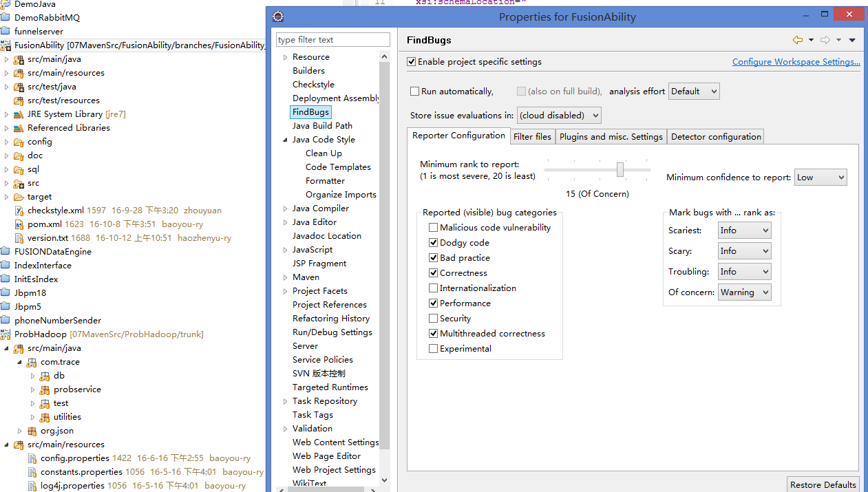The height and width of the screenshot is (492, 868).
Task: Click the com.trace package icon
Action: pyautogui.click(x=32, y=362)
